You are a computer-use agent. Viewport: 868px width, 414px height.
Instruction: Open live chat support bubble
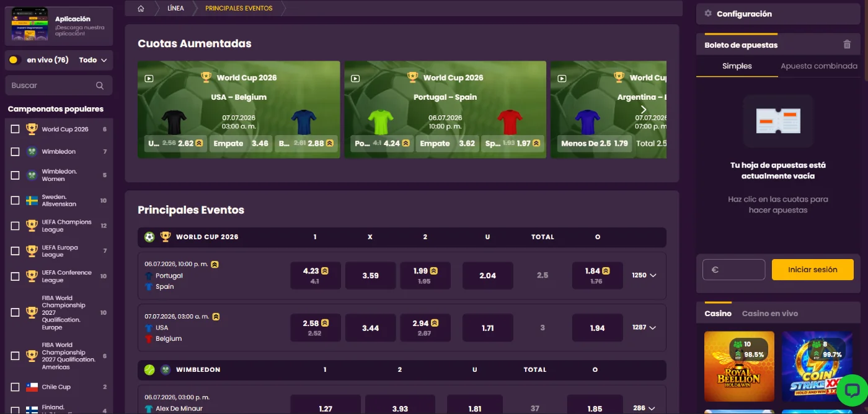click(x=852, y=390)
